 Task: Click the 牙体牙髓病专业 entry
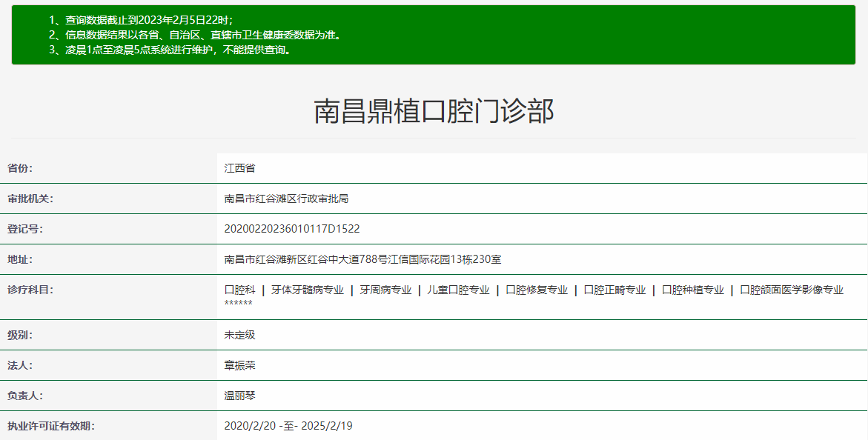[307, 290]
